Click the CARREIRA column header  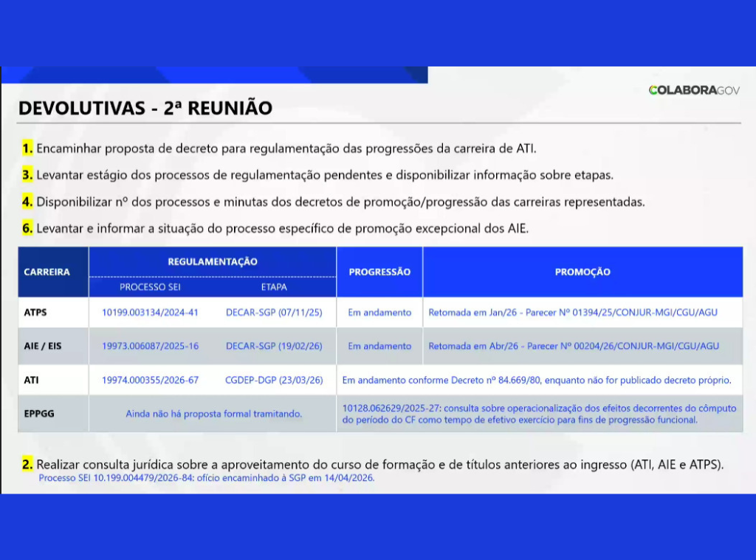pos(47,272)
